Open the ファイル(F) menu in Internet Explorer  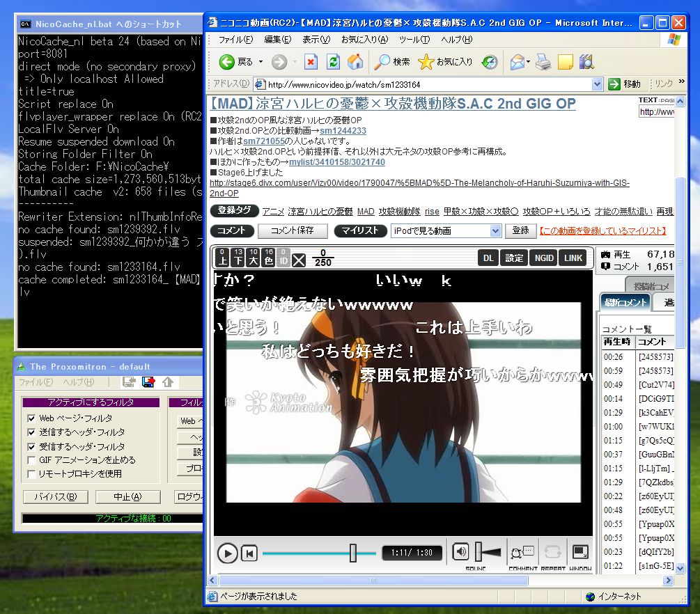(235, 40)
